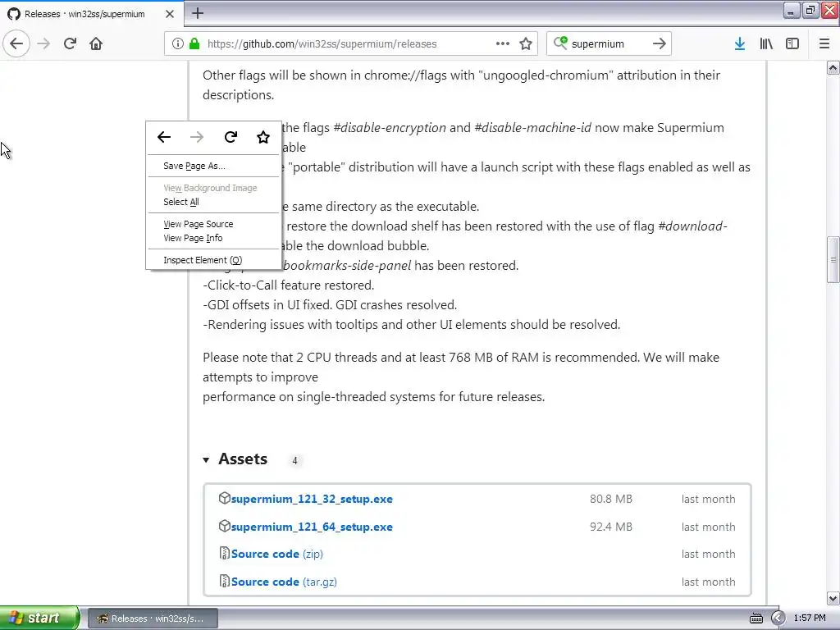Toggle the sidebar panel icon
Screen dimensions: 840x630
[x=792, y=43]
